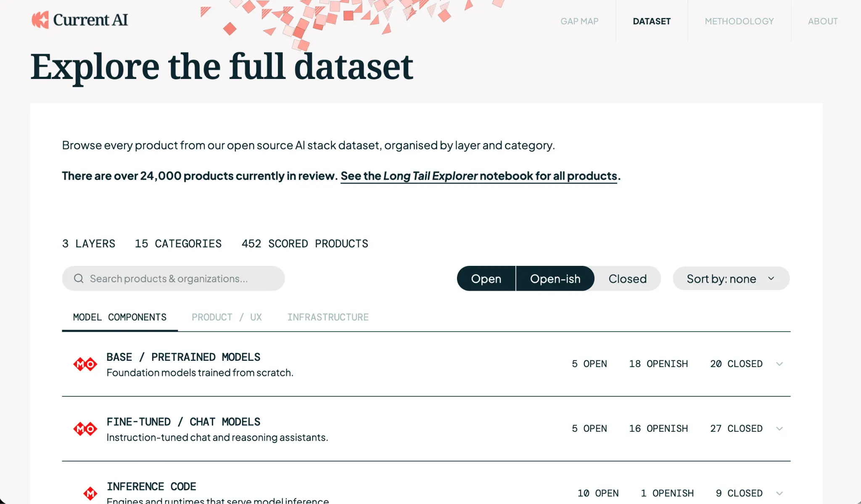The width and height of the screenshot is (861, 504).
Task: Switch to the Infrastructure tab
Action: click(328, 317)
